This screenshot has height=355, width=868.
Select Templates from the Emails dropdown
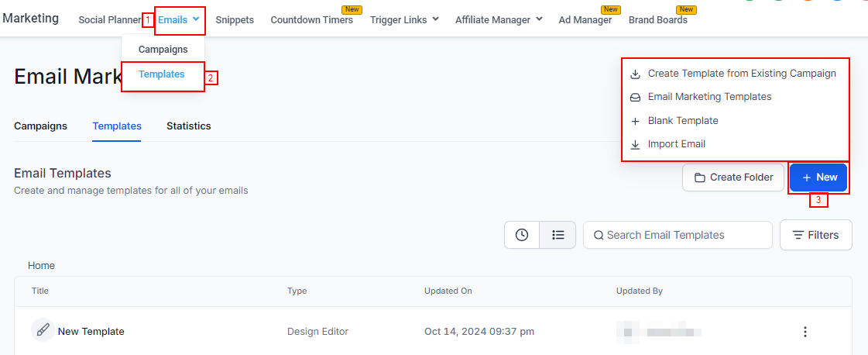[x=162, y=74]
